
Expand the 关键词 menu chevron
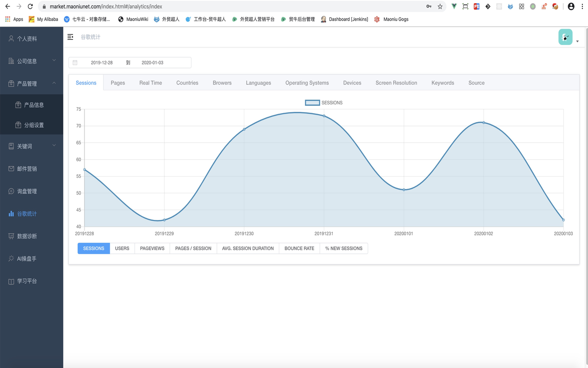pos(54,146)
